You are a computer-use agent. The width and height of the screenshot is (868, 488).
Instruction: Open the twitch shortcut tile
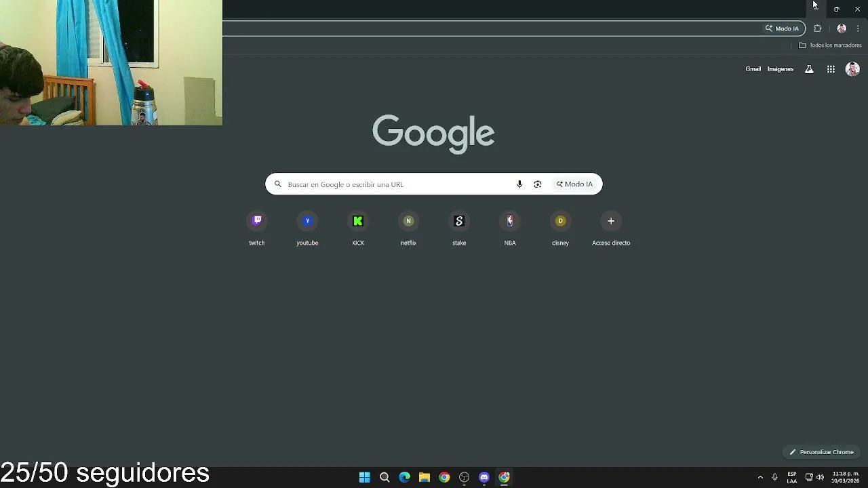point(256,229)
